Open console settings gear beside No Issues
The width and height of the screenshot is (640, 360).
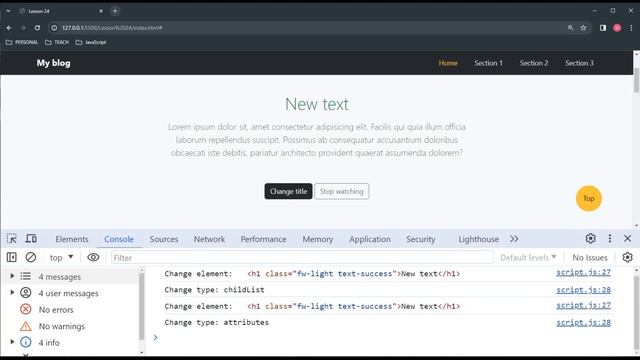tap(627, 257)
